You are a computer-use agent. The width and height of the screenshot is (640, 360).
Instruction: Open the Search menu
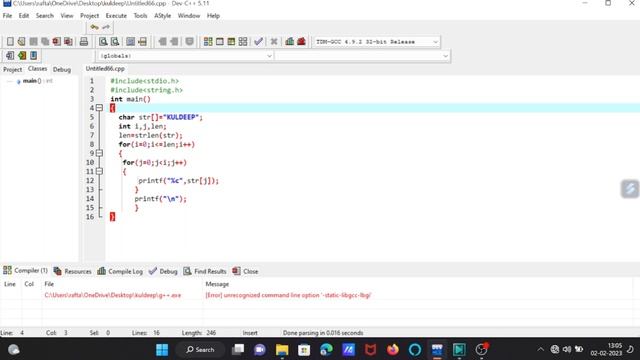44,16
